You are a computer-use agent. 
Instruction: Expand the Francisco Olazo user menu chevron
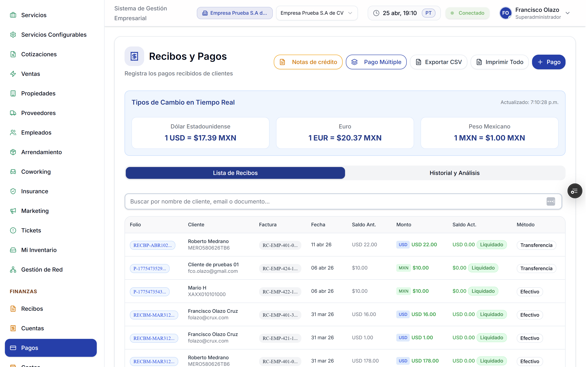point(568,13)
